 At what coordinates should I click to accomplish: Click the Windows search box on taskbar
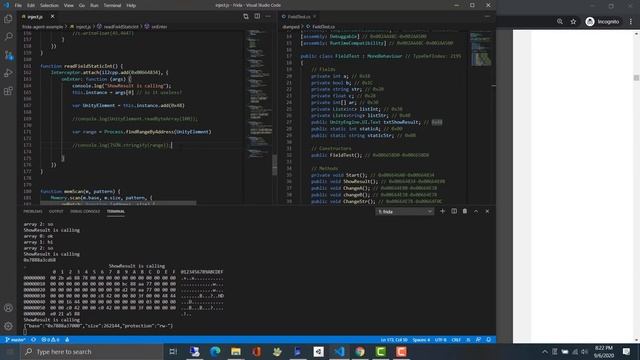pyautogui.click(x=92, y=351)
